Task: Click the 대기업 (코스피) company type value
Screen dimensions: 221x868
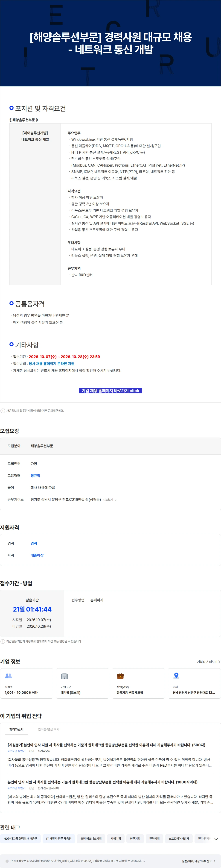Action: coord(70,693)
